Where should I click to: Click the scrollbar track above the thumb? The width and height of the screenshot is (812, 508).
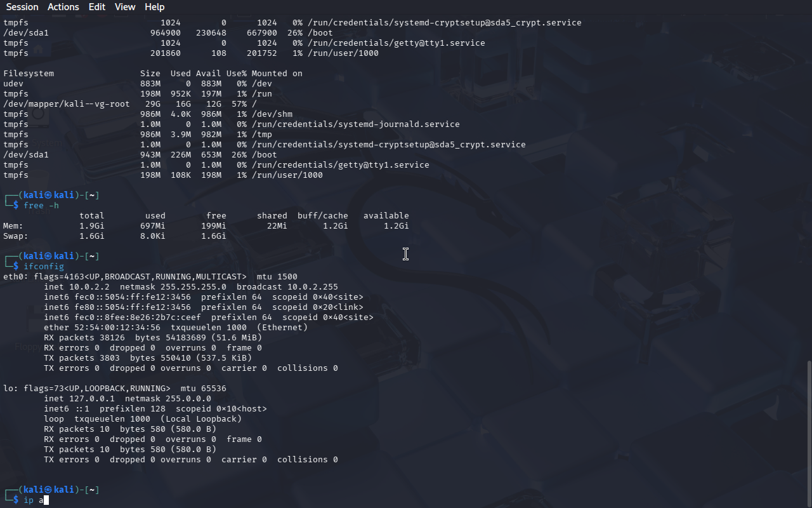[808, 190]
